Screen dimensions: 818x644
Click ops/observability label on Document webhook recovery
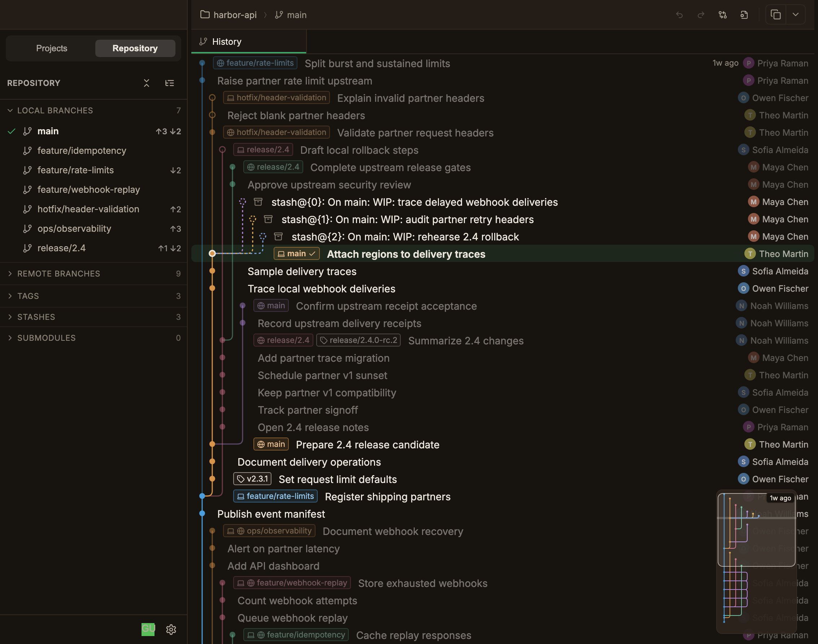[270, 531]
